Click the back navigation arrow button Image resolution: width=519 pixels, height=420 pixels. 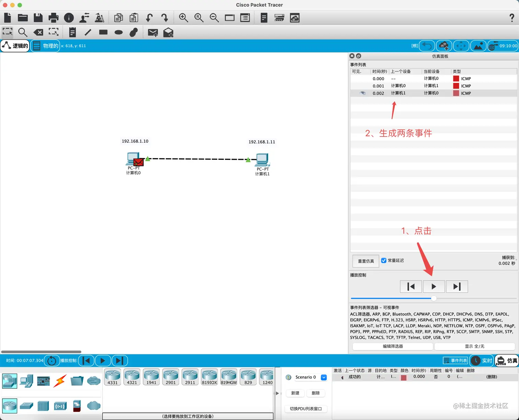tap(427, 46)
